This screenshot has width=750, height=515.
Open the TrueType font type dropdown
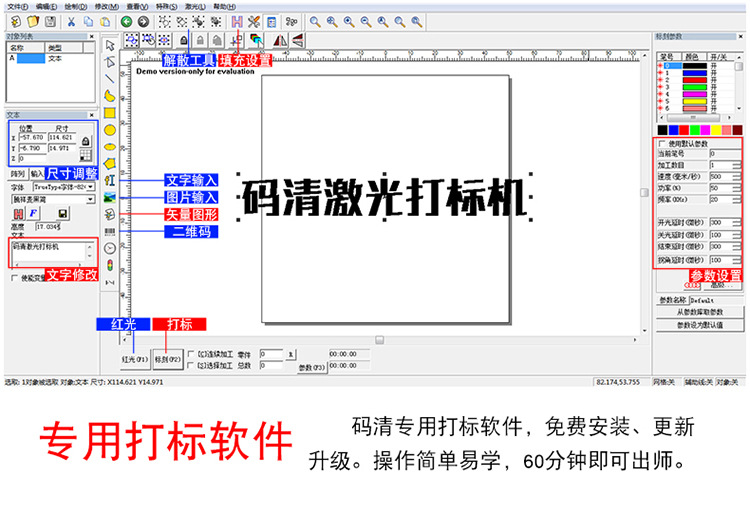pyautogui.click(x=91, y=187)
